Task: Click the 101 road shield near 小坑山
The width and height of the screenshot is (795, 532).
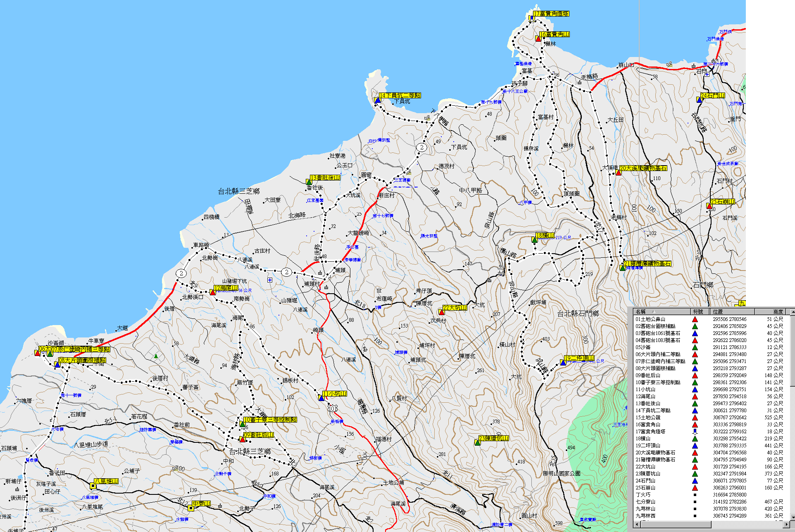Action: tap(333, 408)
